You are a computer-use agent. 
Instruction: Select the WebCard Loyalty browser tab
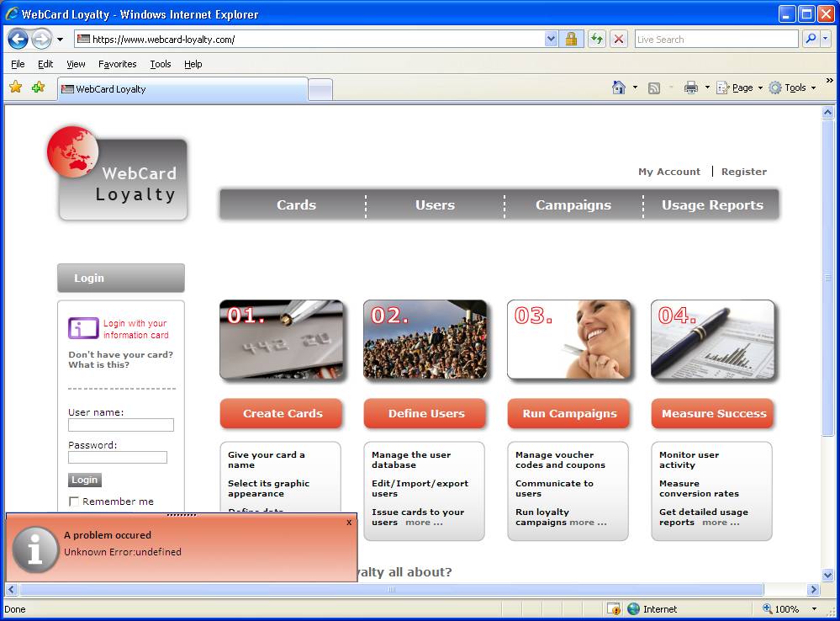(x=182, y=89)
